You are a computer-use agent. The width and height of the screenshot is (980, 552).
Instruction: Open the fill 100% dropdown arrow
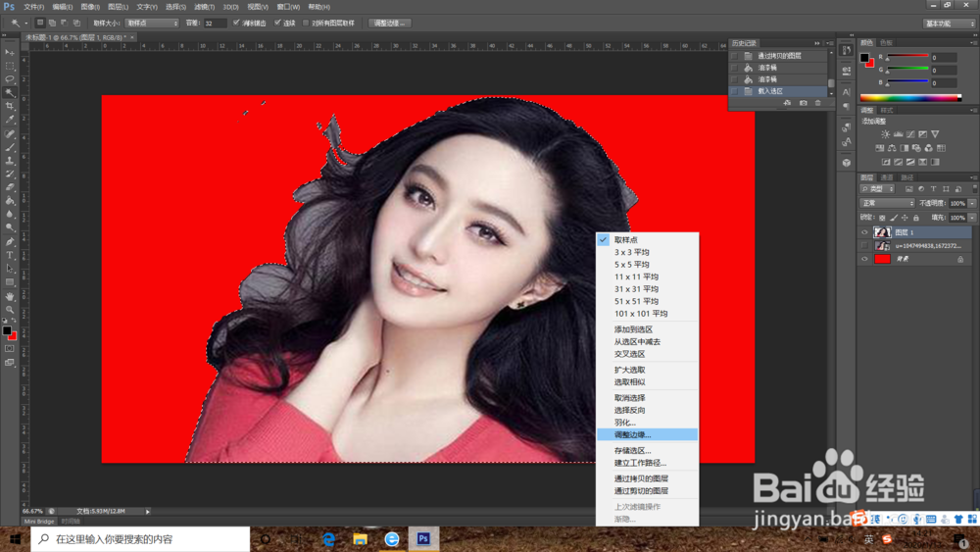point(972,218)
